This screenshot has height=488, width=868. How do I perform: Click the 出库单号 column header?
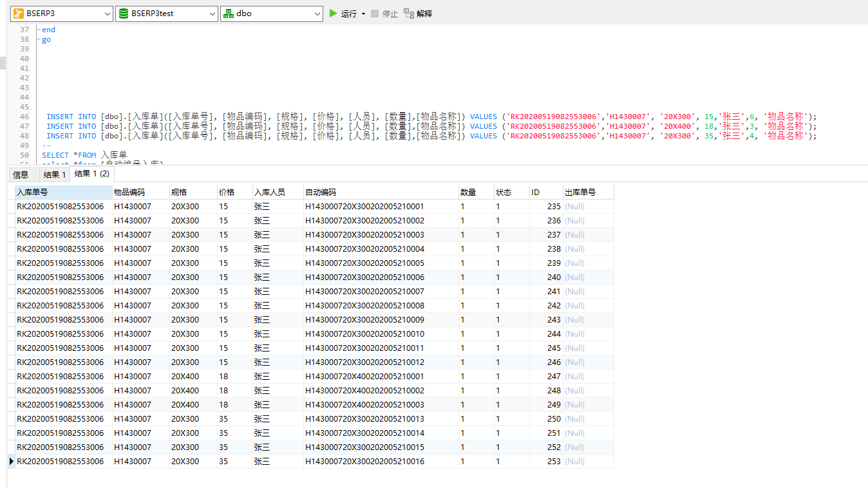(x=589, y=192)
